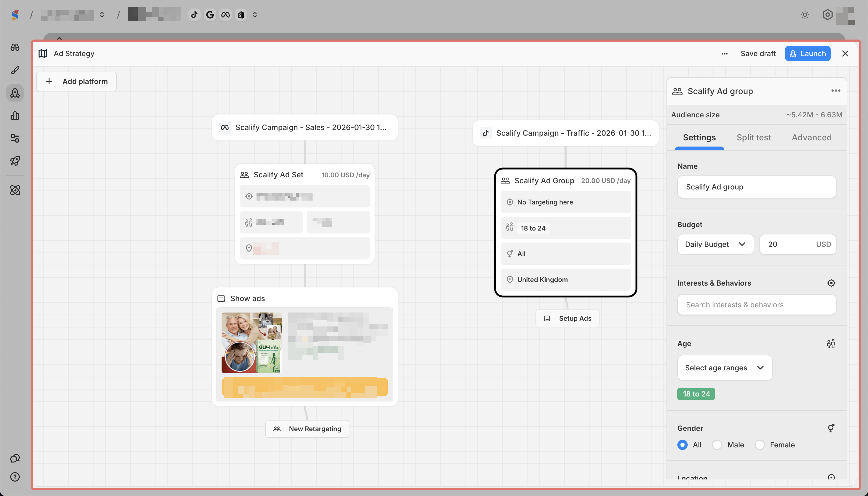Open the Scalify Ad group three-dot menu

click(x=836, y=91)
